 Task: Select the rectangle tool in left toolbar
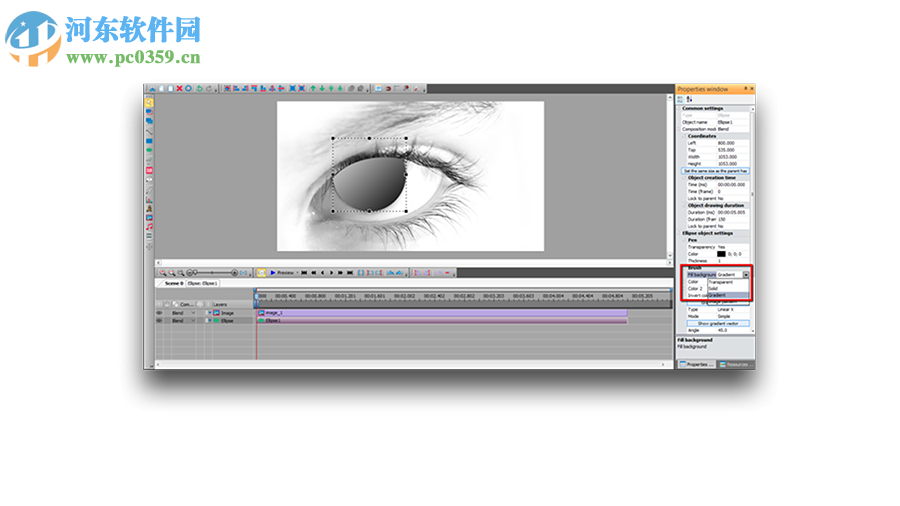point(149,141)
